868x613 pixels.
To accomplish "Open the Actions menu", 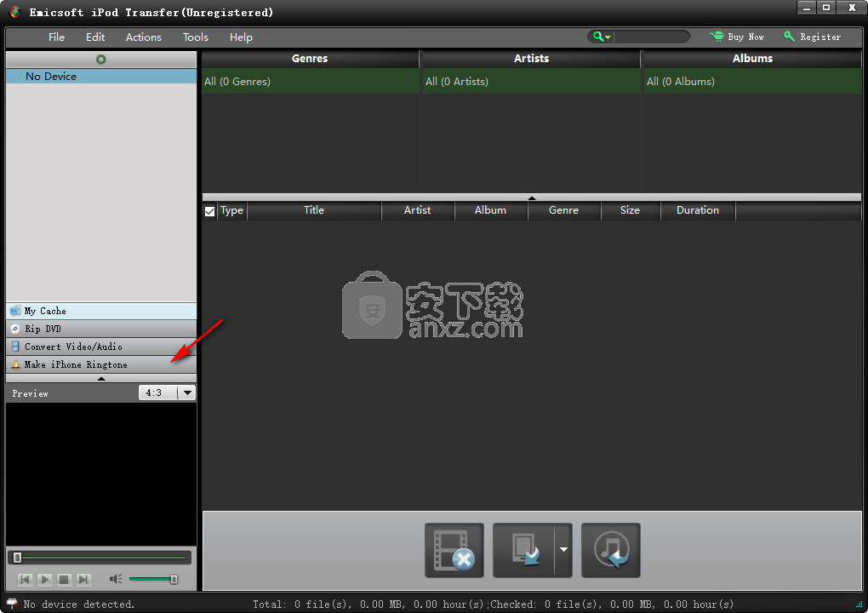I will [143, 37].
